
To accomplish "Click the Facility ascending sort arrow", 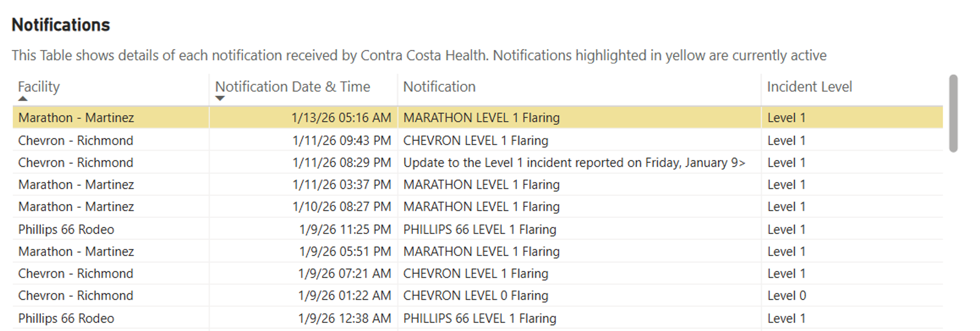I will point(23,99).
